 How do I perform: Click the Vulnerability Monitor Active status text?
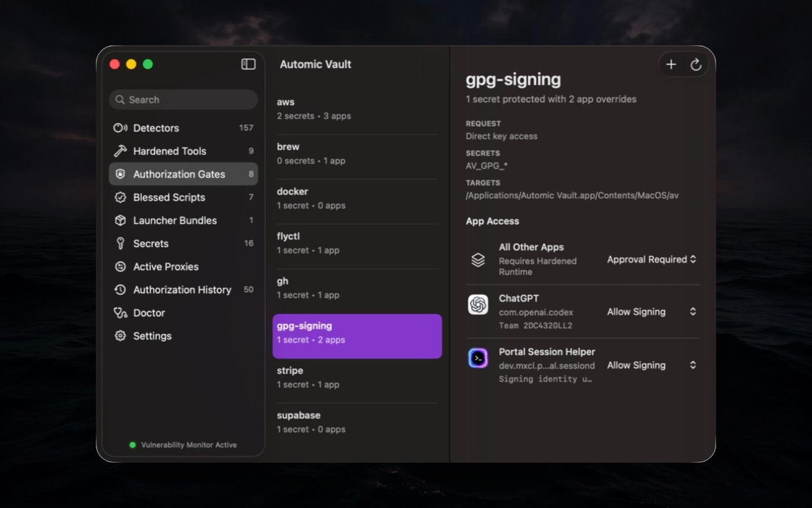[189, 445]
